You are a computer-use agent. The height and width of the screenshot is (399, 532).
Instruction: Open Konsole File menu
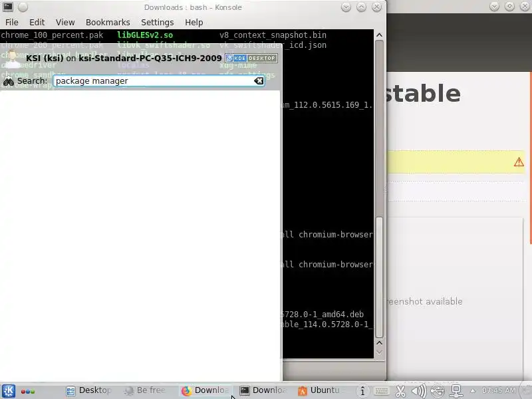(12, 23)
